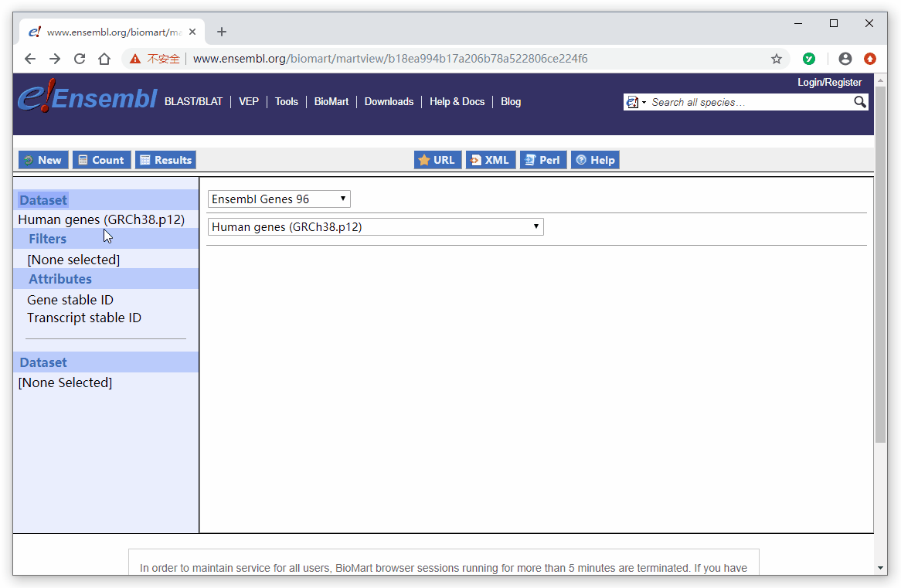The width and height of the screenshot is (901, 588).
Task: Click the Login/Register link
Action: [x=829, y=82]
